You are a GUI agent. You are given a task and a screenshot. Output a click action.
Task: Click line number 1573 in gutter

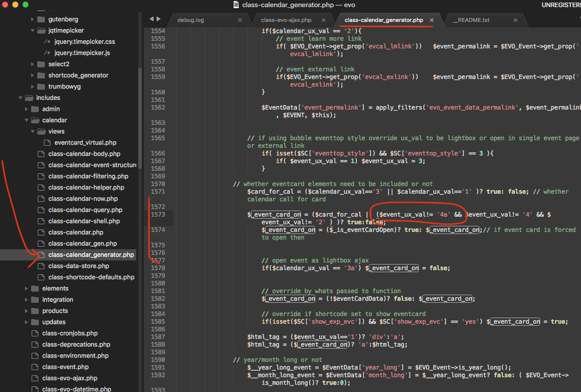point(158,215)
